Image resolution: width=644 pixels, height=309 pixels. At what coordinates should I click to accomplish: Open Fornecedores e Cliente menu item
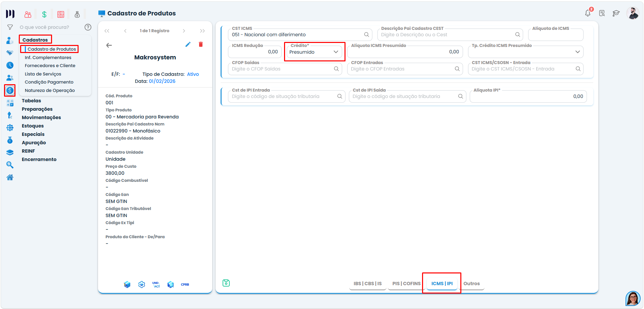coord(50,65)
